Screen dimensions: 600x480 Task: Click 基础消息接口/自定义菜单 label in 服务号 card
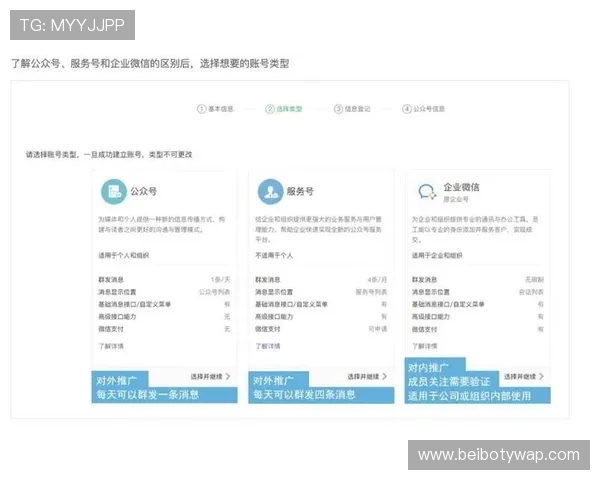291,304
